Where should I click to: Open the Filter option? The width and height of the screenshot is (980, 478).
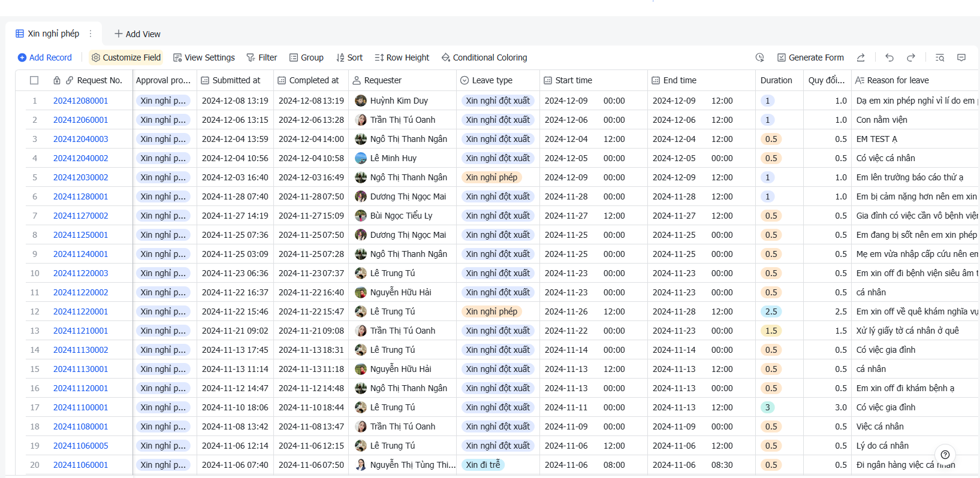click(x=262, y=58)
